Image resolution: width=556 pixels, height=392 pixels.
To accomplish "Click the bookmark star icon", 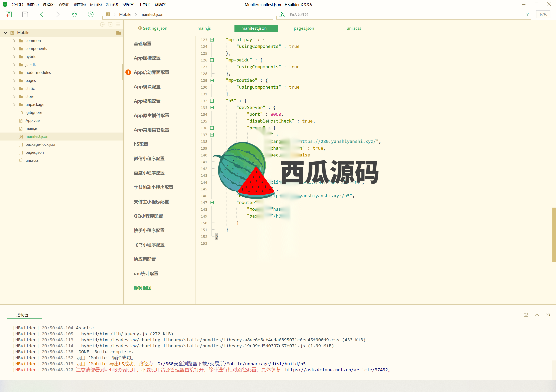I will pos(74,15).
